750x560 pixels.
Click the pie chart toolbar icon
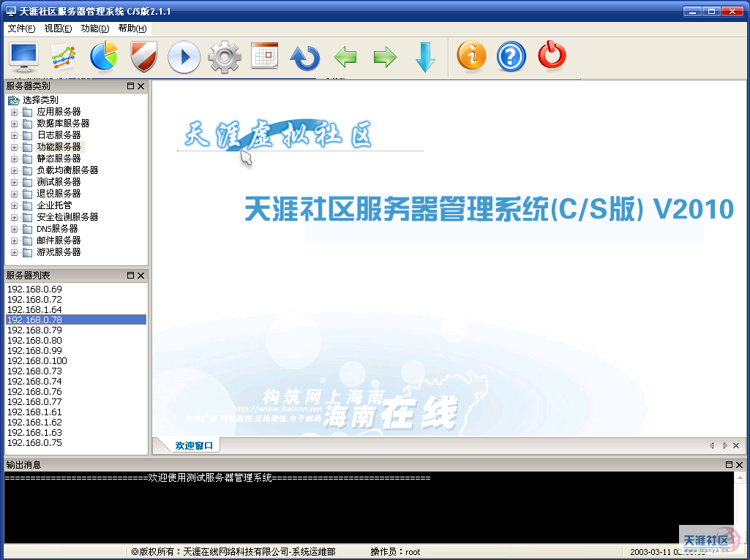[104, 57]
